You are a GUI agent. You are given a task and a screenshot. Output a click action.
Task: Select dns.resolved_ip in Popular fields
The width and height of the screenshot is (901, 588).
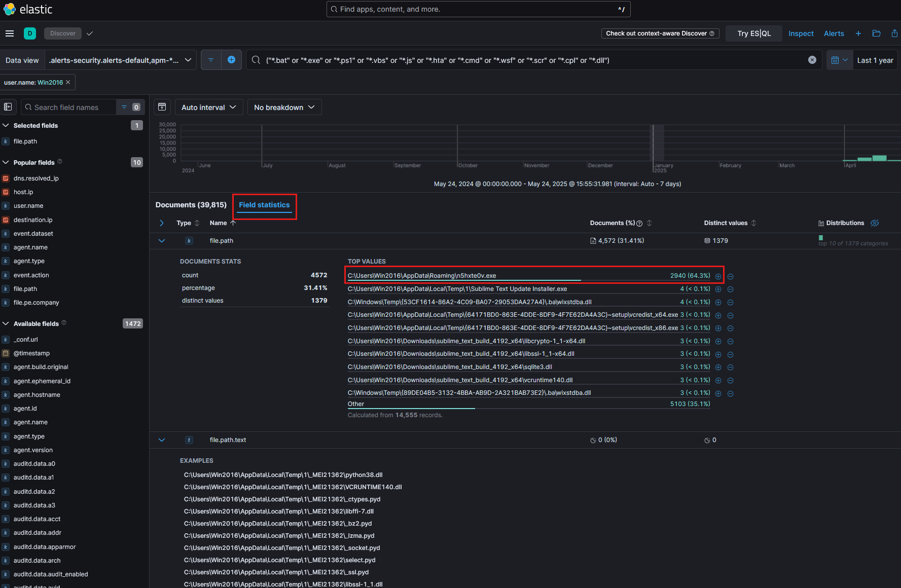36,178
